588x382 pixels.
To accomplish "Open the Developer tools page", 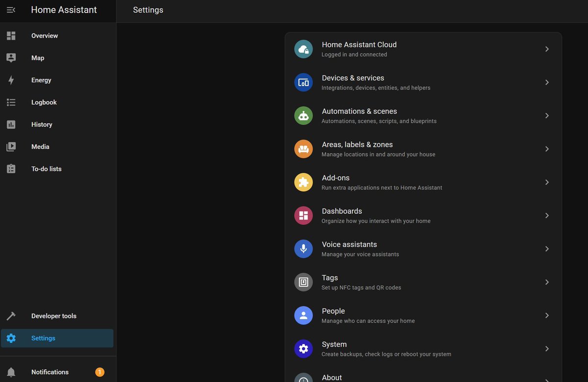I will coord(57,316).
